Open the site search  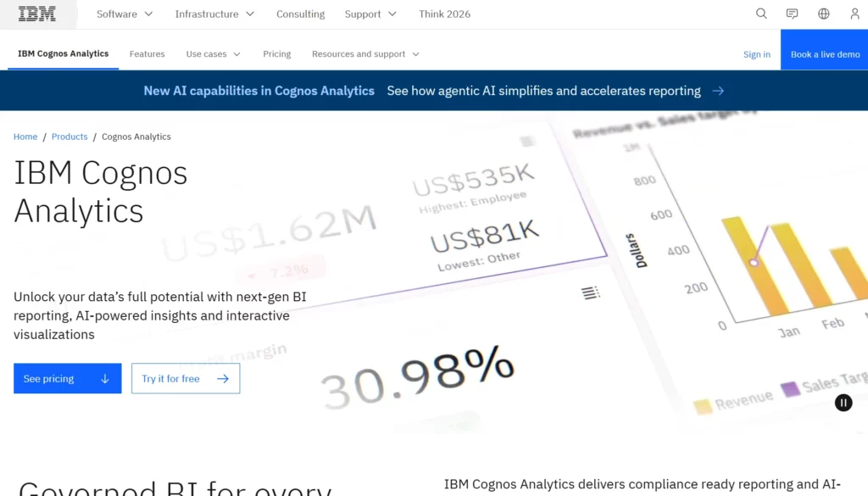coord(760,14)
